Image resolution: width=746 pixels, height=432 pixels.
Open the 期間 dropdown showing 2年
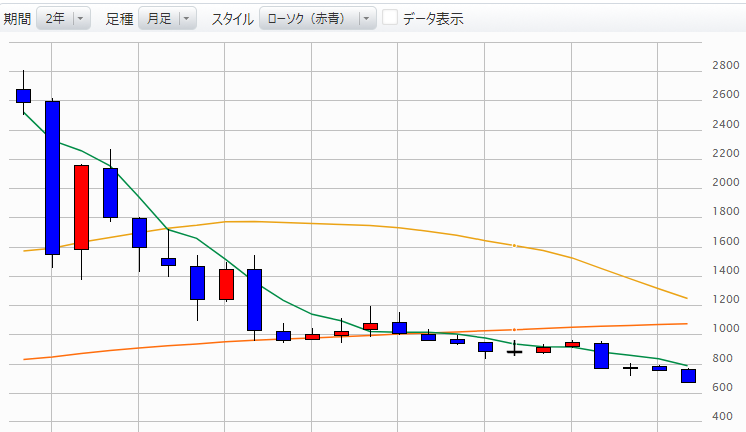63,19
